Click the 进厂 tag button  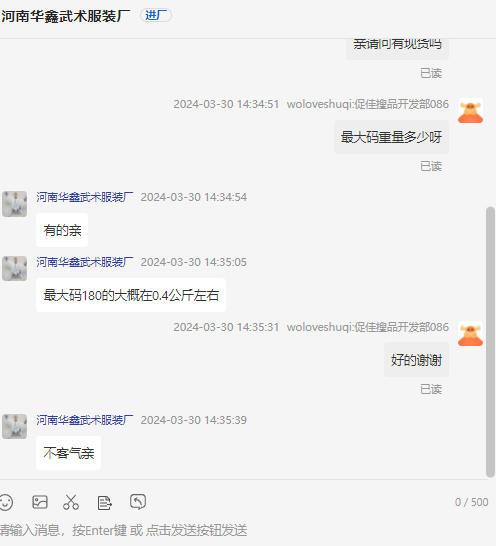click(x=156, y=15)
